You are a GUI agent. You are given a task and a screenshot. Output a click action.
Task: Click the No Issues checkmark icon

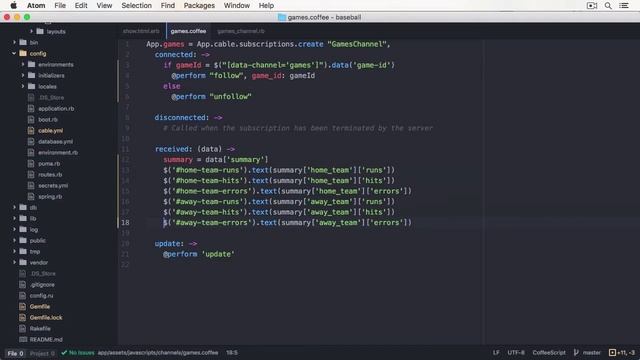64,352
